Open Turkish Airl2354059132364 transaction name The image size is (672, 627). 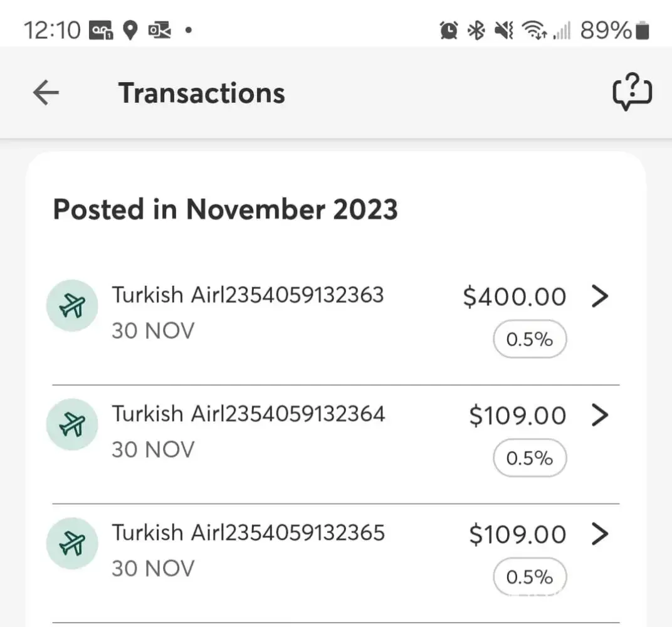[x=248, y=414]
